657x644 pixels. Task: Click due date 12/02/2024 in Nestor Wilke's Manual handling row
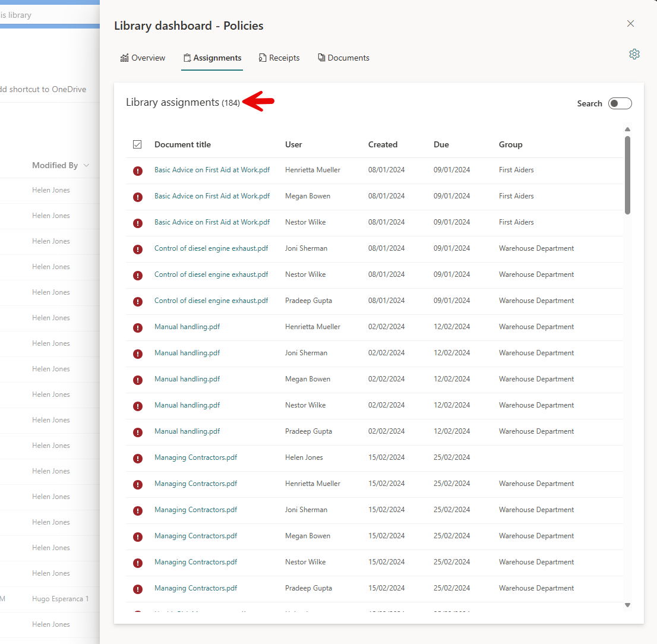point(451,405)
